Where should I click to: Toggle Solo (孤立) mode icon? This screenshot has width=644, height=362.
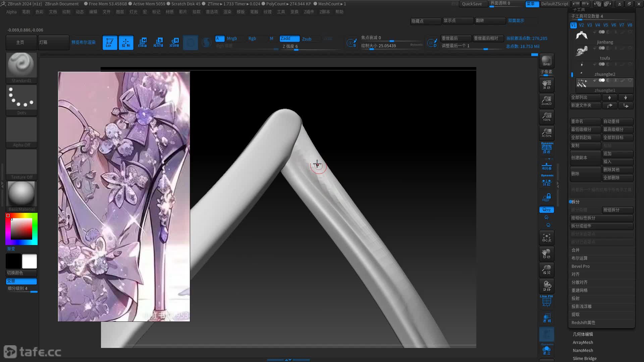[546, 350]
